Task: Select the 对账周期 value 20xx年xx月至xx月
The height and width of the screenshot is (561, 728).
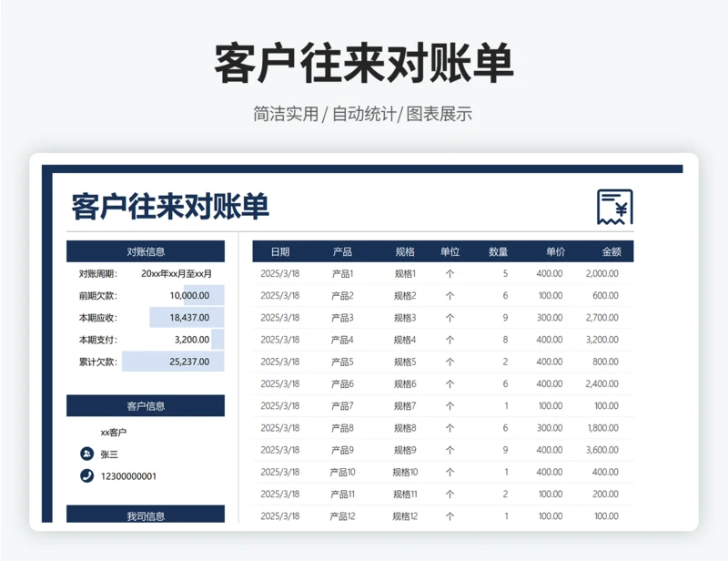Action: tap(177, 273)
